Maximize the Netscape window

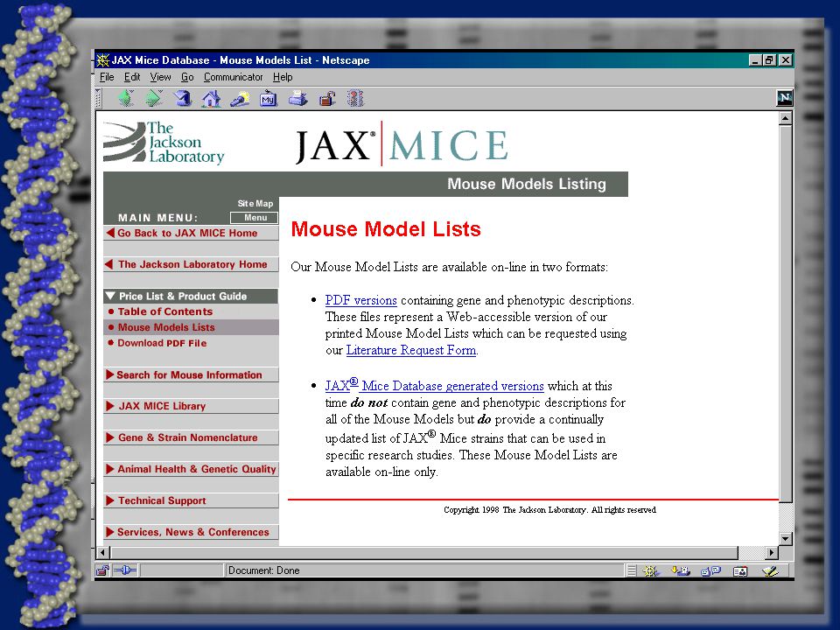[x=770, y=60]
